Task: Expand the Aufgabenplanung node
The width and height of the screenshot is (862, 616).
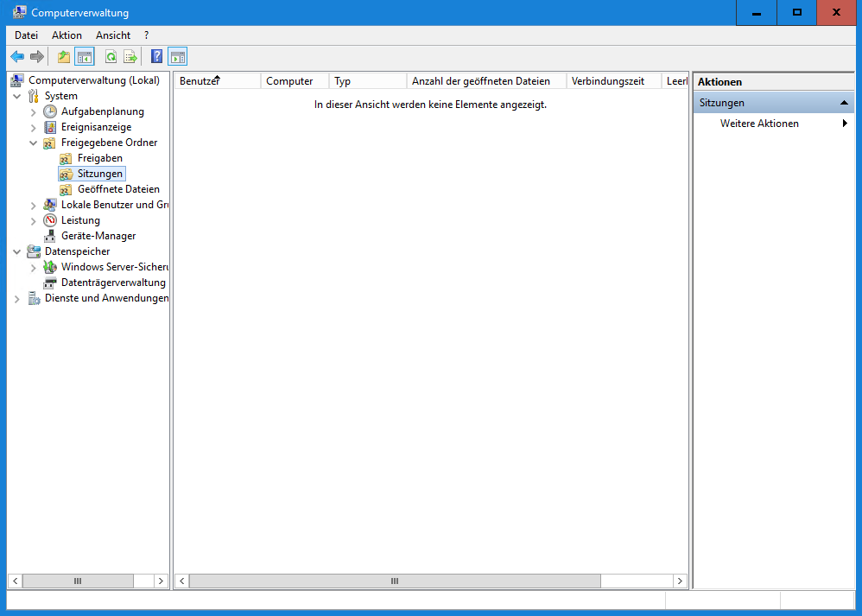Action: pyautogui.click(x=34, y=112)
